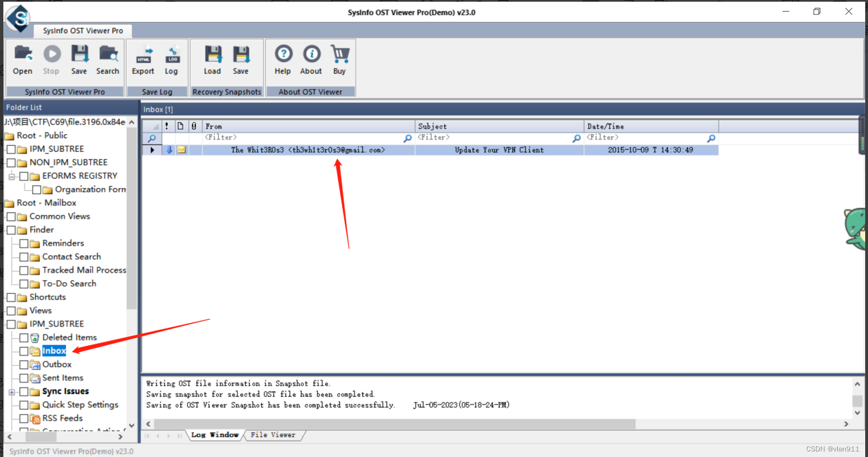868x457 pixels.
Task: Select the Quick Step Settings folder
Action: click(80, 405)
